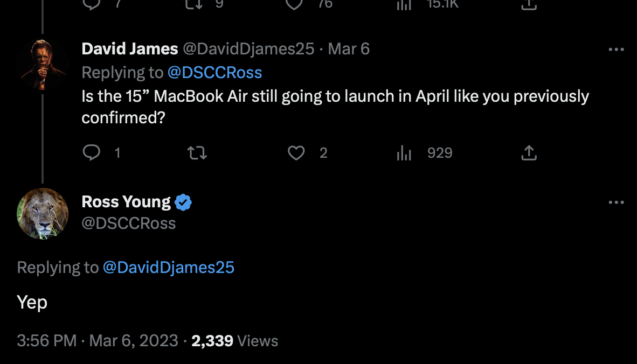Click the gray @DSCCRoss handle under Ross Young
637x364 pixels.
tap(128, 223)
